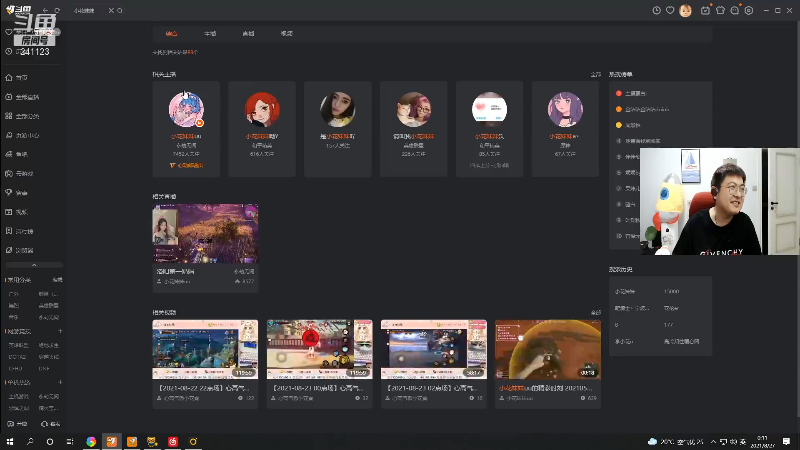
Task: Play the 小花妹妹uu 精彩时刻 video
Action: tap(548, 349)
